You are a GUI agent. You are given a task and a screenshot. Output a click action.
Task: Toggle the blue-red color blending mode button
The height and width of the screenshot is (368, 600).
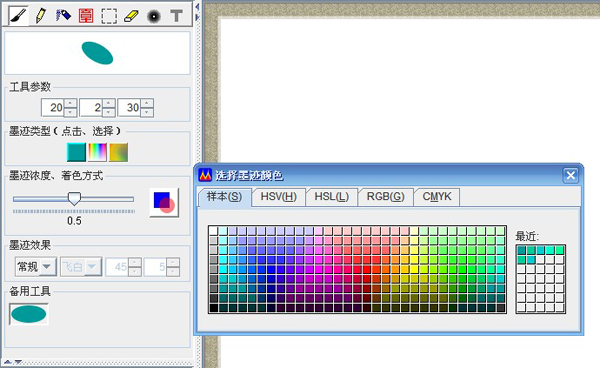[x=164, y=203]
